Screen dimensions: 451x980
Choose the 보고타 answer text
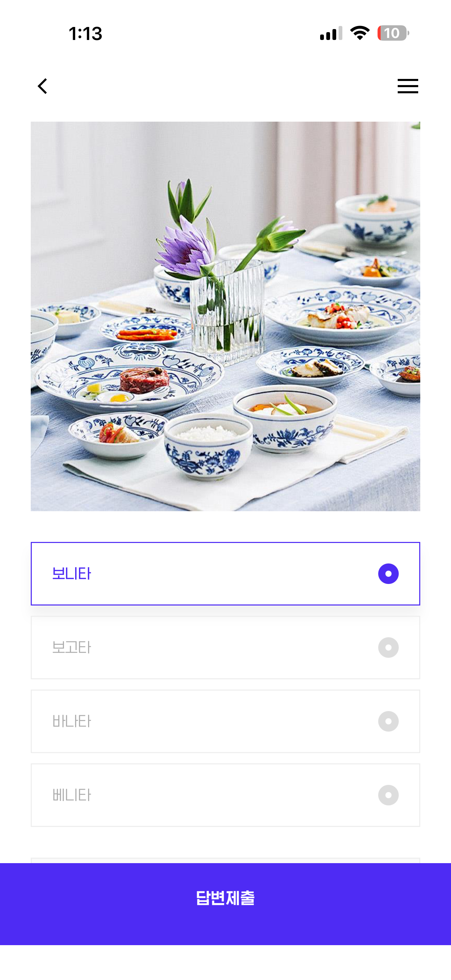(x=71, y=648)
